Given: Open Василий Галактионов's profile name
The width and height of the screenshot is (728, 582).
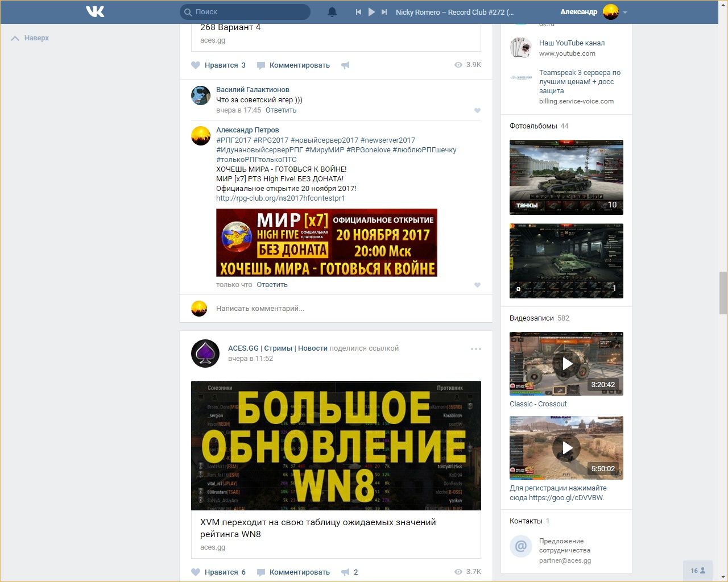Looking at the screenshot, I should pos(253,90).
